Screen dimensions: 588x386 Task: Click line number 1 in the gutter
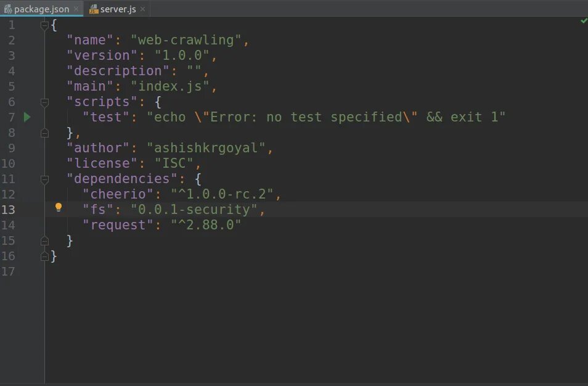[12, 25]
